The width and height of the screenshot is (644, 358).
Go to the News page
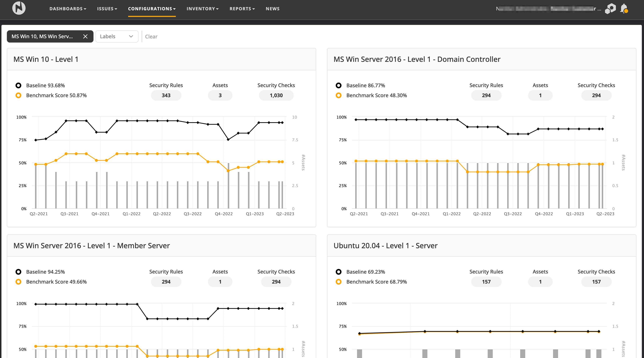[x=273, y=9]
